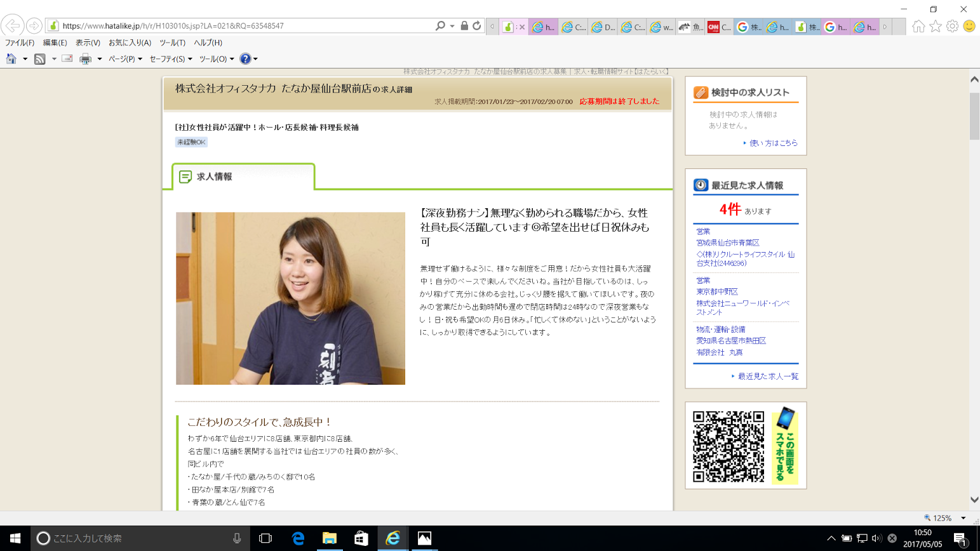Click the browser back arrow button
Image resolution: width=980 pixels, height=551 pixels.
[13, 25]
